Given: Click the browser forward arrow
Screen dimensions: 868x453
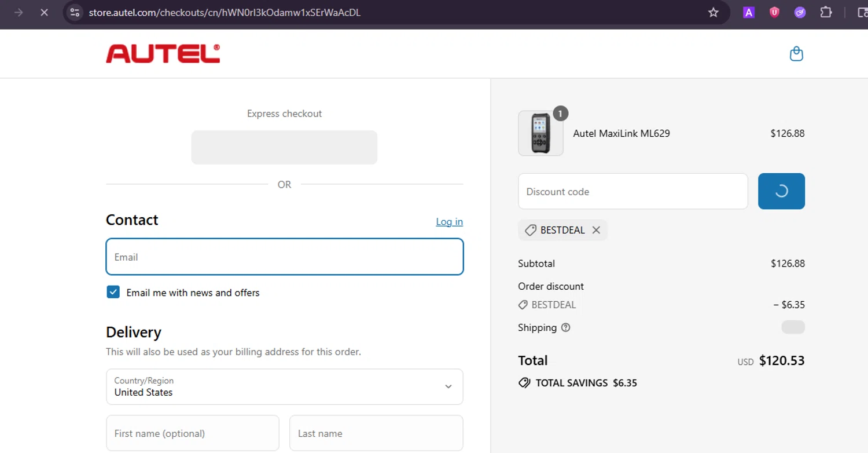Looking at the screenshot, I should click(19, 12).
